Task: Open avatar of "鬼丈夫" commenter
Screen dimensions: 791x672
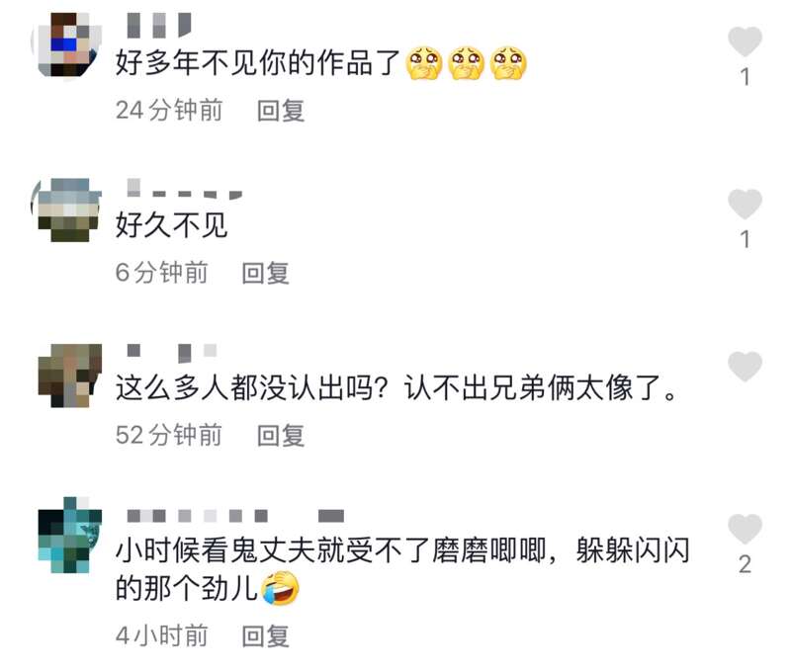Action: click(x=70, y=535)
